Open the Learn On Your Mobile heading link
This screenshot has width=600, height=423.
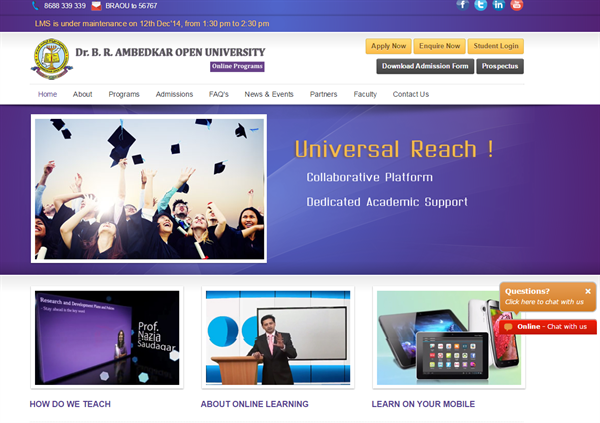[x=423, y=404]
